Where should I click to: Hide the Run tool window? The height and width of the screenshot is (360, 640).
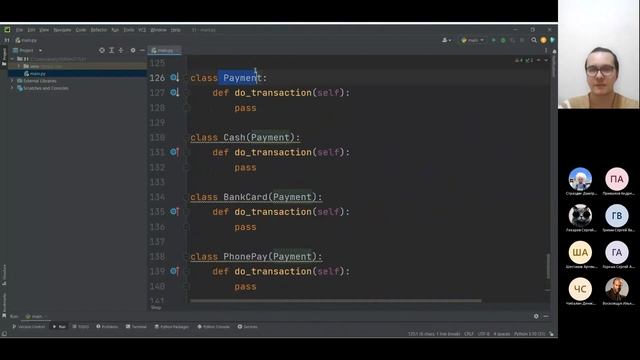click(x=546, y=316)
